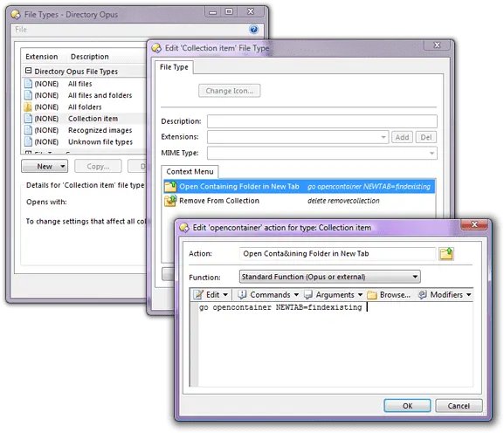Minimize the File Types window
504x433 pixels.
[x=213, y=12]
